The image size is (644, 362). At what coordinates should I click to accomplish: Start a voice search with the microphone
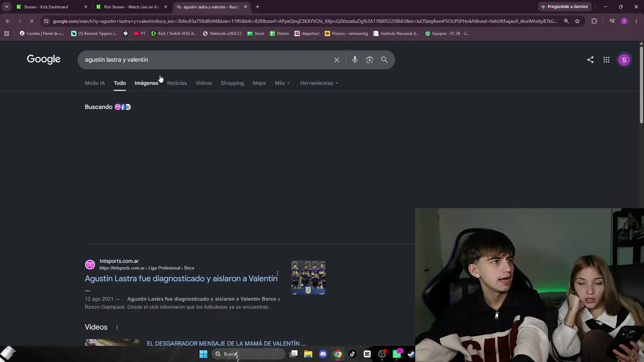click(355, 60)
